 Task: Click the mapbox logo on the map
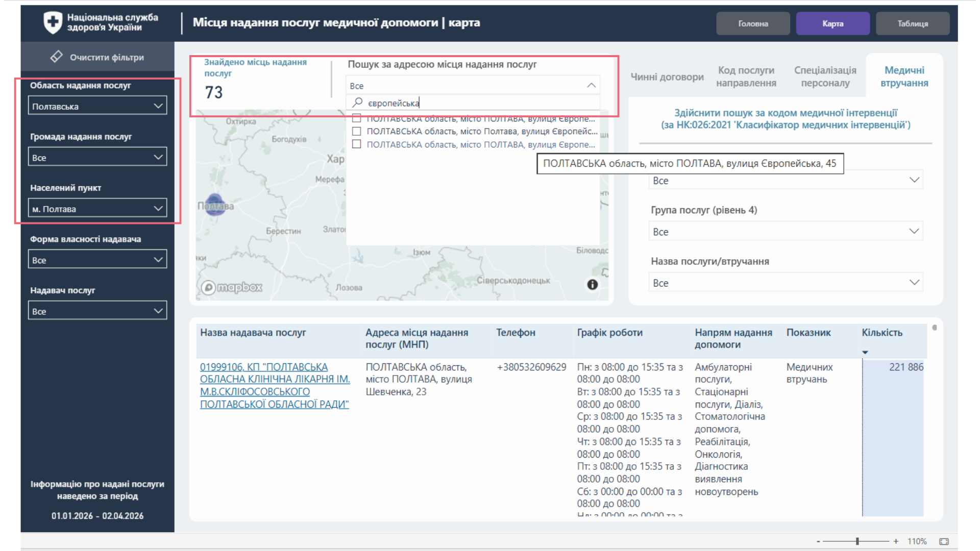point(231,287)
